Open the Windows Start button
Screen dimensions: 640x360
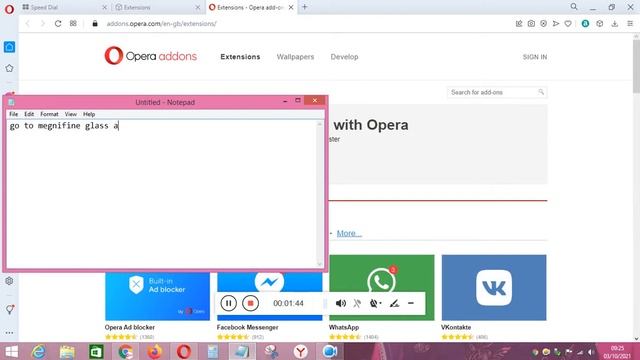[x=11, y=351]
